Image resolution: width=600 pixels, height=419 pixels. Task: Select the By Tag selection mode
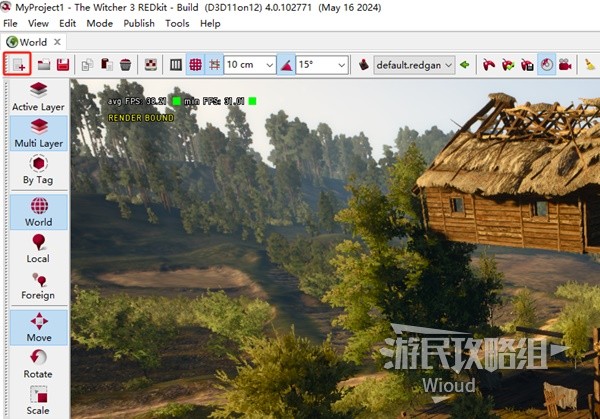[38, 170]
